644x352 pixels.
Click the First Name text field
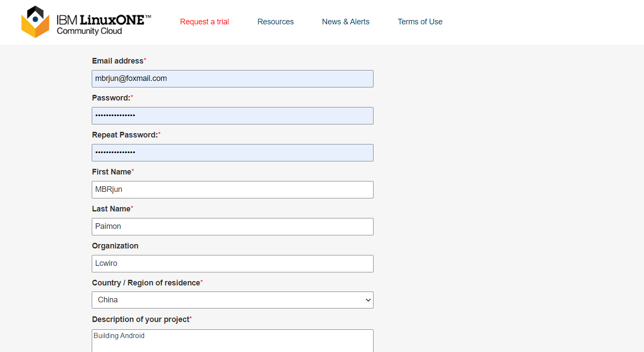[x=232, y=190]
